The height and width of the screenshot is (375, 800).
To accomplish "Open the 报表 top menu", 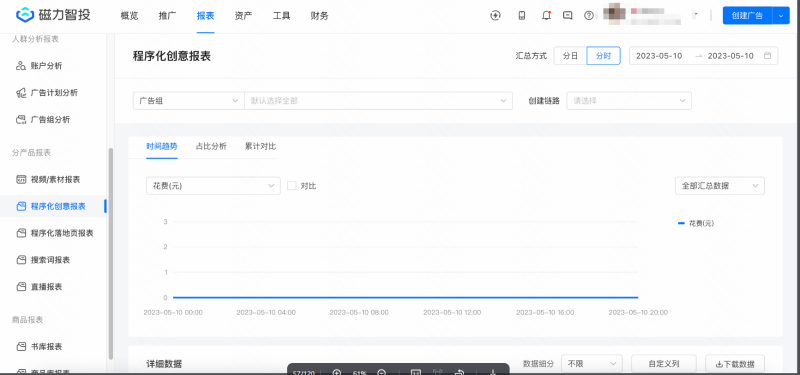I will point(206,16).
